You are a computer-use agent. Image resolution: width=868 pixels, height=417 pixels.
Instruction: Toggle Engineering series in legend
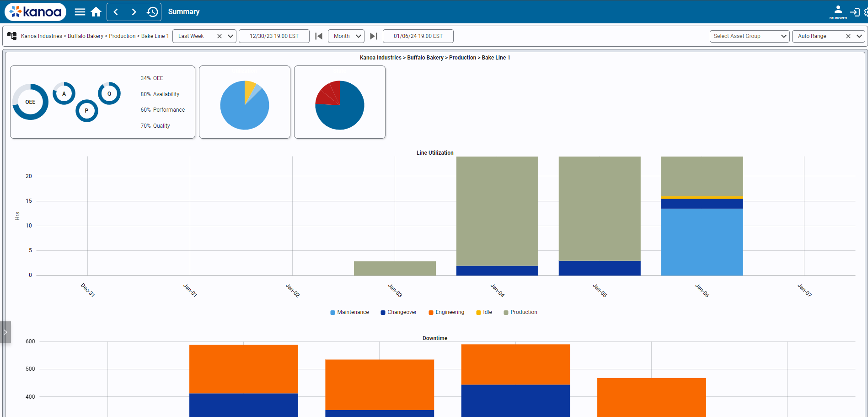(446, 312)
